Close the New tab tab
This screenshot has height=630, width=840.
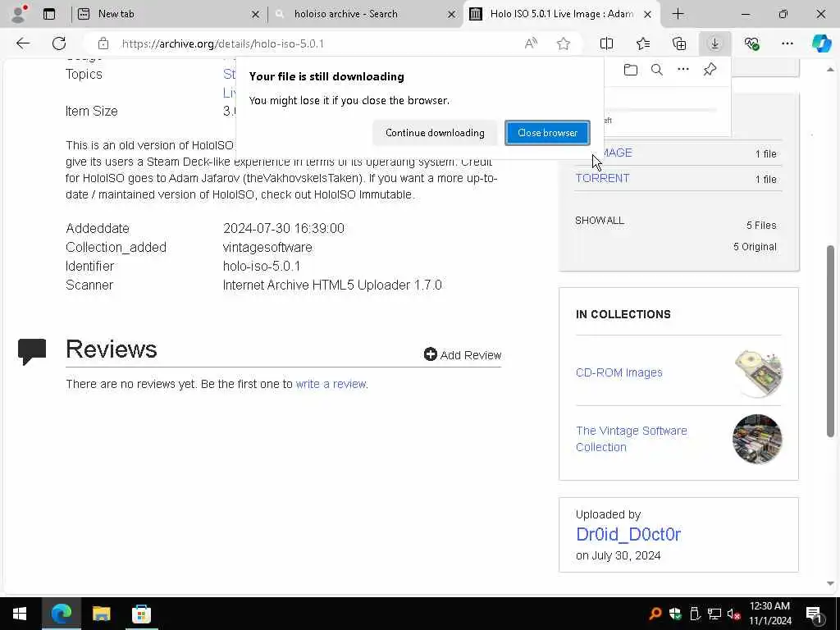click(x=256, y=15)
